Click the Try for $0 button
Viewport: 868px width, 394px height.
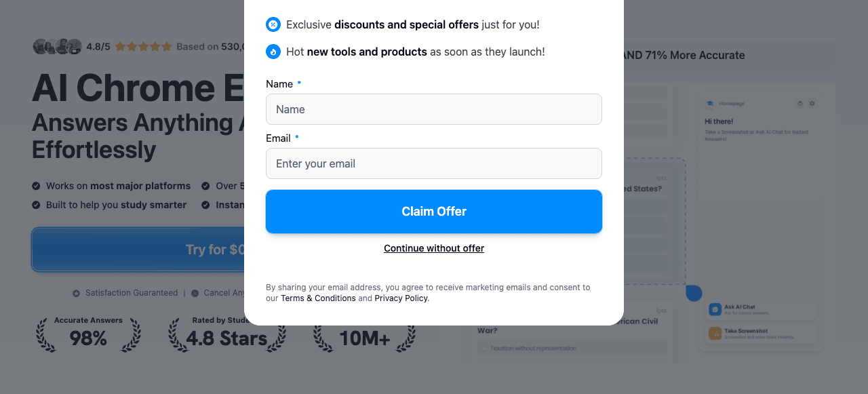pos(138,250)
